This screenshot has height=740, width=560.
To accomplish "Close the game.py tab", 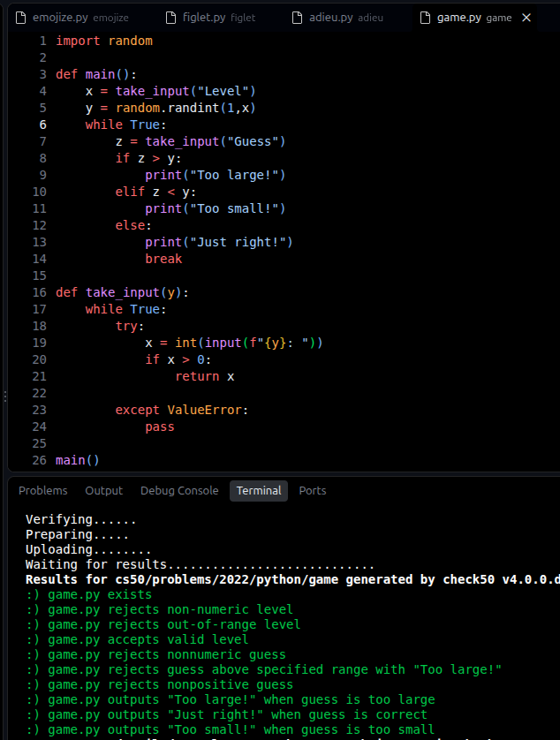I will (526, 18).
